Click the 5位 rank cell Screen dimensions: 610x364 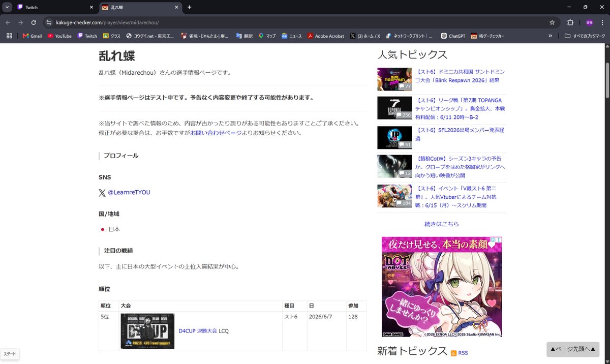[109, 331]
